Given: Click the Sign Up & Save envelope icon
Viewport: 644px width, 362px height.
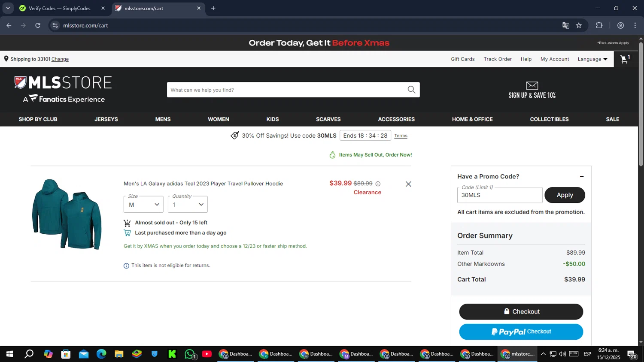Looking at the screenshot, I should click(x=532, y=85).
